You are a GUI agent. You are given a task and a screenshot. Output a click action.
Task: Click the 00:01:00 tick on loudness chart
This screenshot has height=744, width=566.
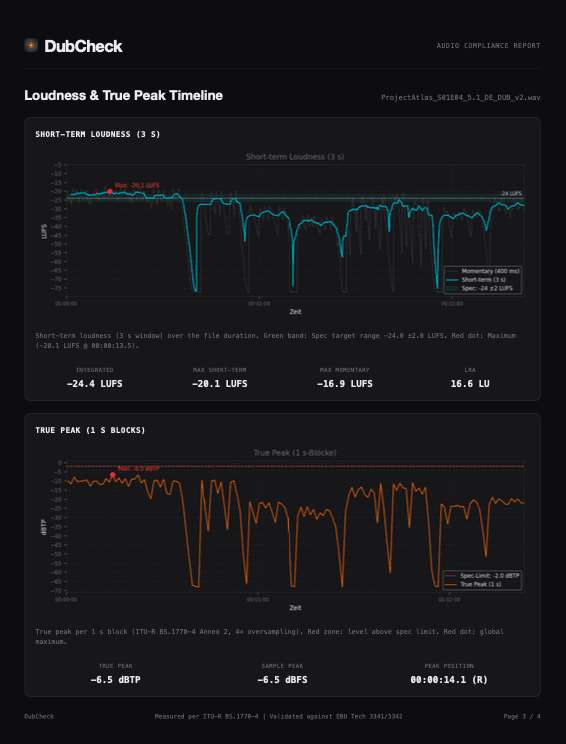pyautogui.click(x=259, y=304)
